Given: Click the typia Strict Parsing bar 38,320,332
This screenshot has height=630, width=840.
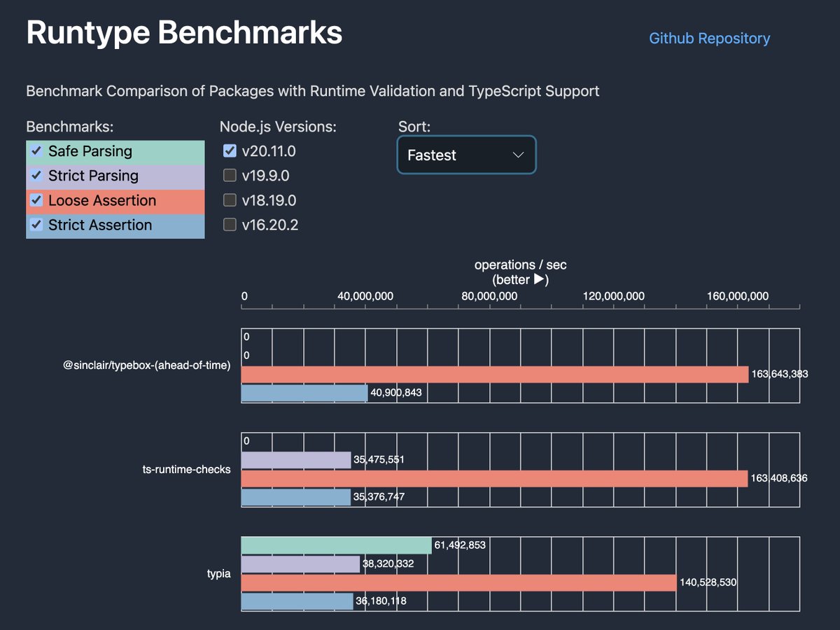Looking at the screenshot, I should pyautogui.click(x=301, y=563).
